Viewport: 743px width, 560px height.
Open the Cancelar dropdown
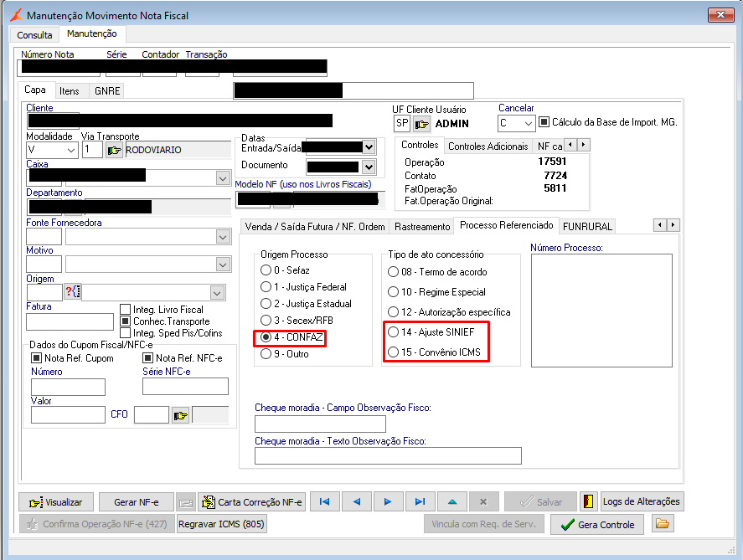tap(528, 123)
